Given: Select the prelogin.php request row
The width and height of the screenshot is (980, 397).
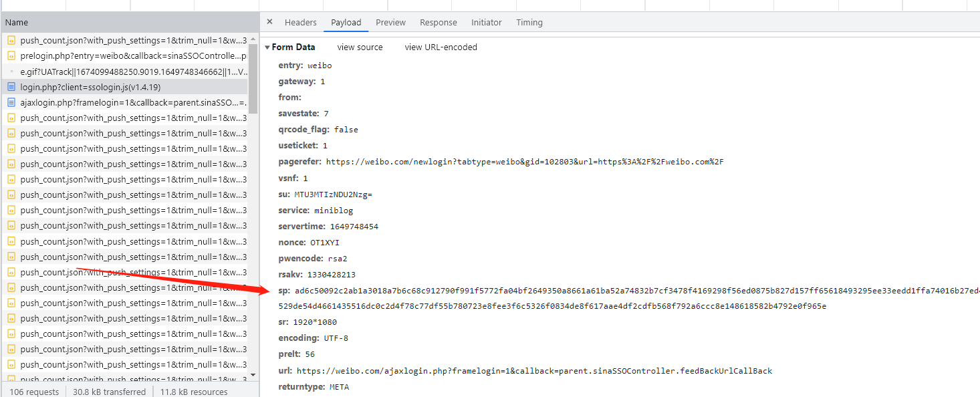Looking at the screenshot, I should tap(124, 56).
